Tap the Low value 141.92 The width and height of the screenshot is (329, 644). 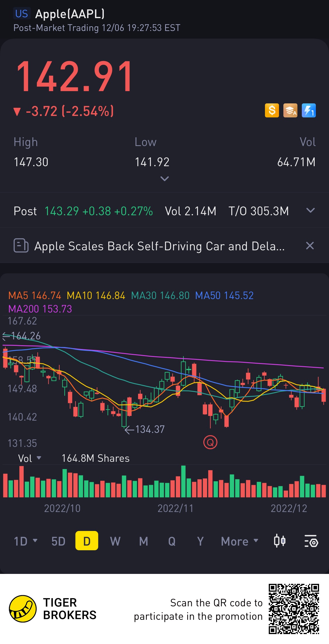(152, 162)
